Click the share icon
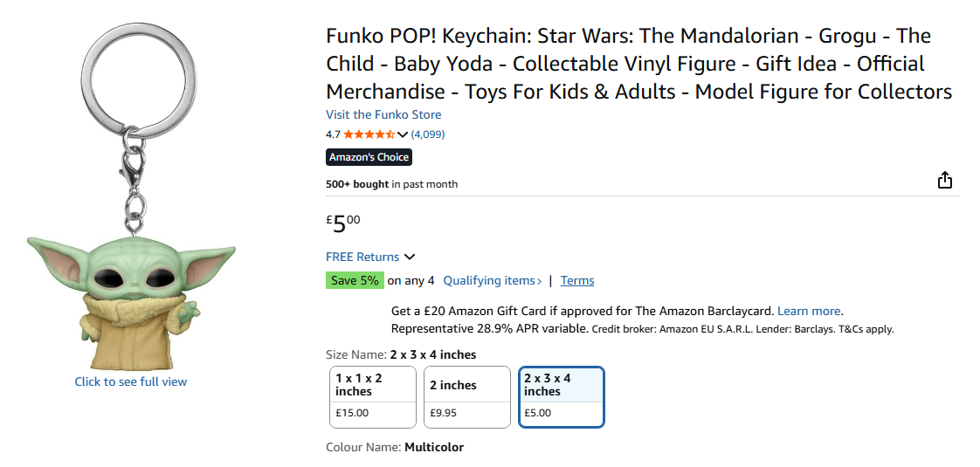This screenshot has height=467, width=980. [944, 181]
